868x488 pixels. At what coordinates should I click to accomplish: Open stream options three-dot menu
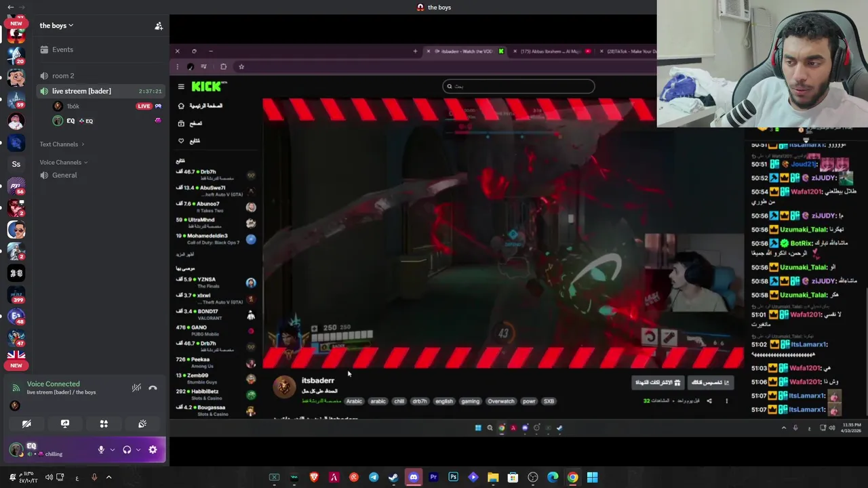[726, 401]
